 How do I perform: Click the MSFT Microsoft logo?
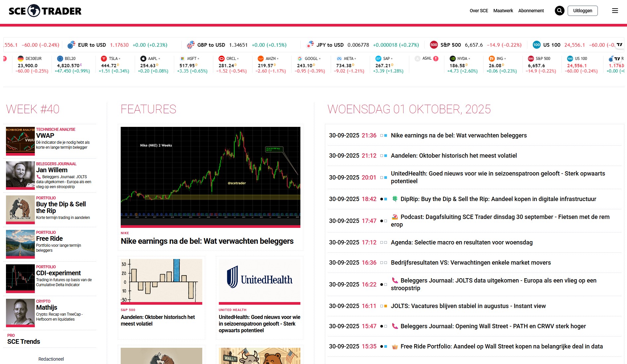pyautogui.click(x=182, y=59)
